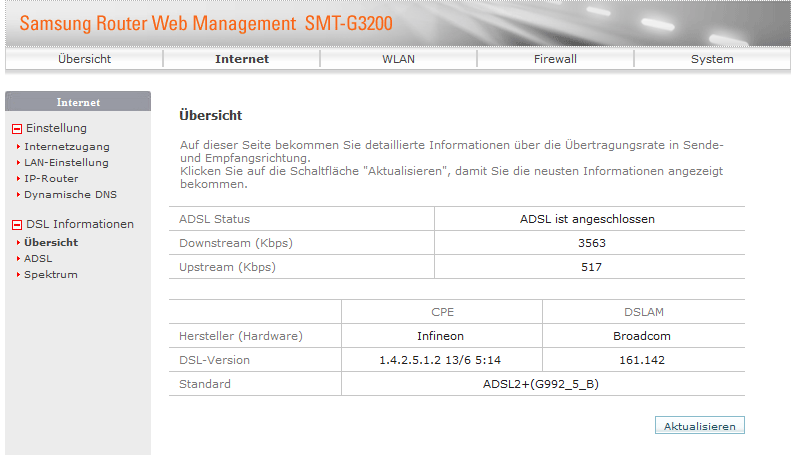Navigate to IP-Router in sidebar
This screenshot has height=455, width=796.
[x=51, y=178]
